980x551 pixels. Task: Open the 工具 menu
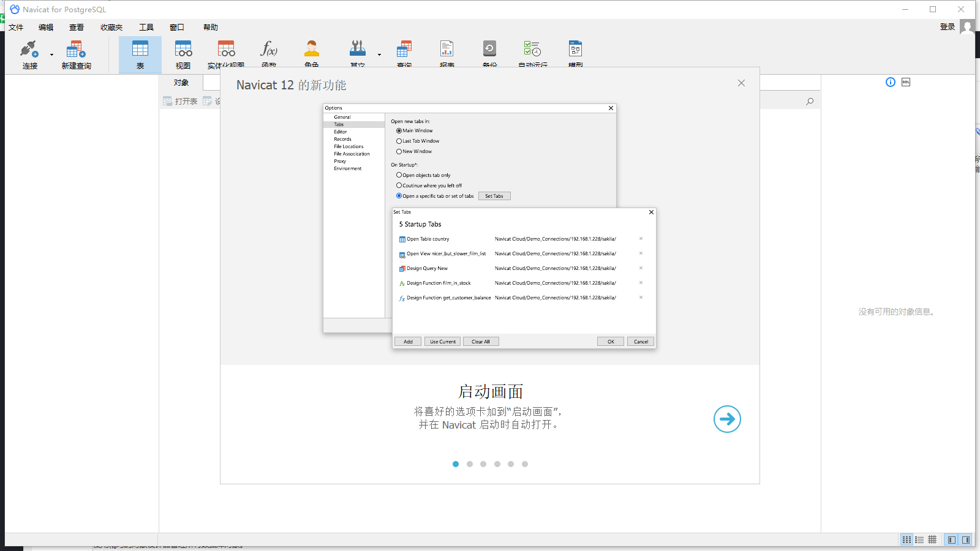146,27
